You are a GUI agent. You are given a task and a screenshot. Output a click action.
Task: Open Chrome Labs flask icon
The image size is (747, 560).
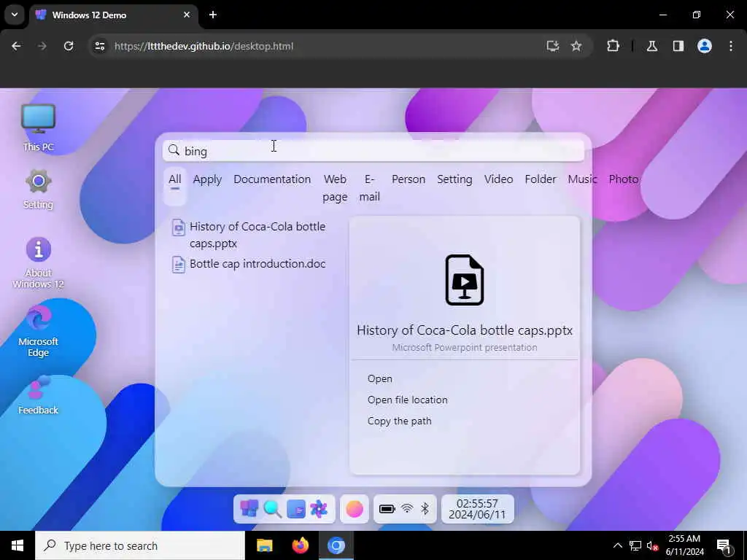click(652, 46)
